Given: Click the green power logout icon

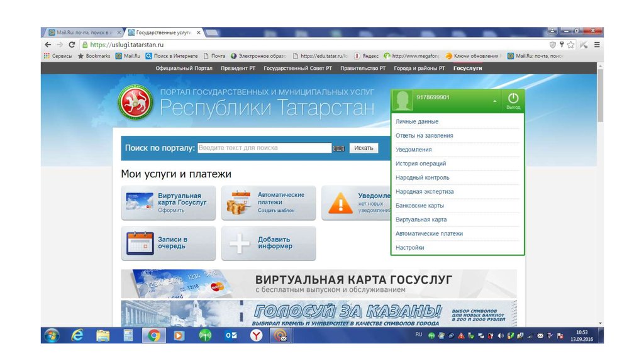Looking at the screenshot, I should click(513, 99).
